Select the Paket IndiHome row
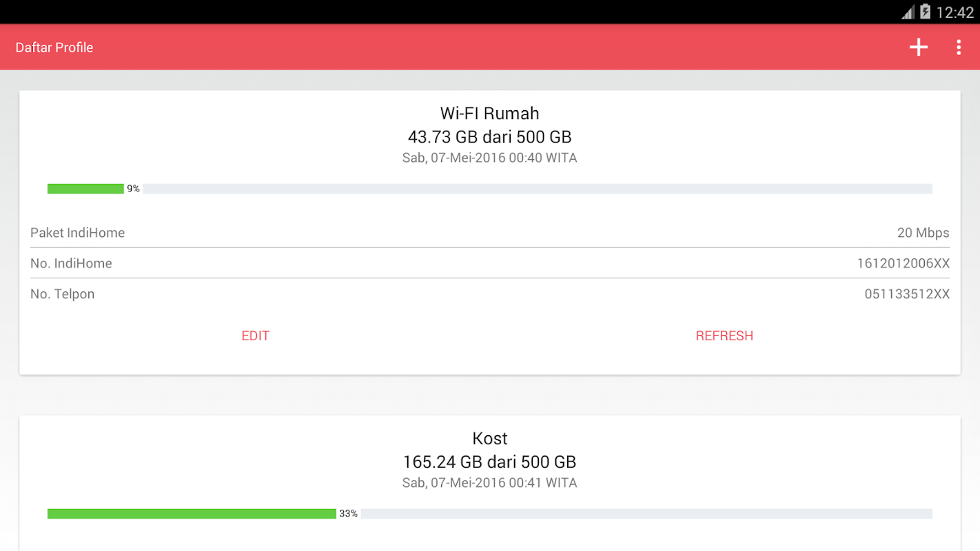 [x=489, y=233]
